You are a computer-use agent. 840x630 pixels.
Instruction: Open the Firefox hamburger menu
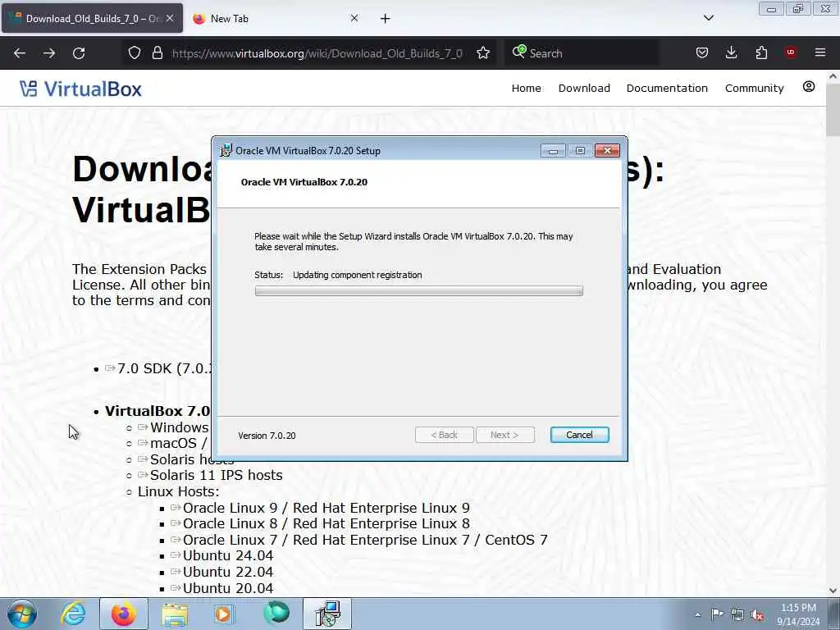click(x=820, y=52)
